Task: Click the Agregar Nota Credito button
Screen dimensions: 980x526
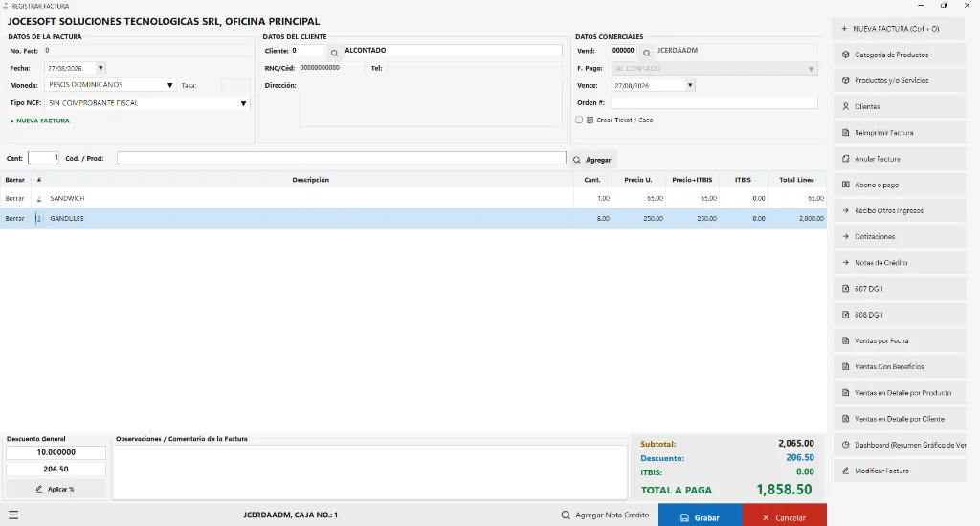Action: click(605, 515)
